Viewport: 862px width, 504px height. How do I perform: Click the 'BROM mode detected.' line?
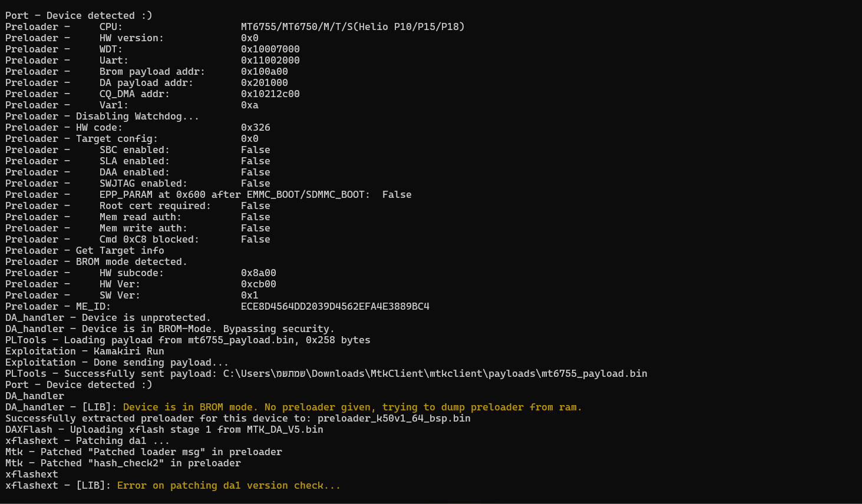click(96, 261)
